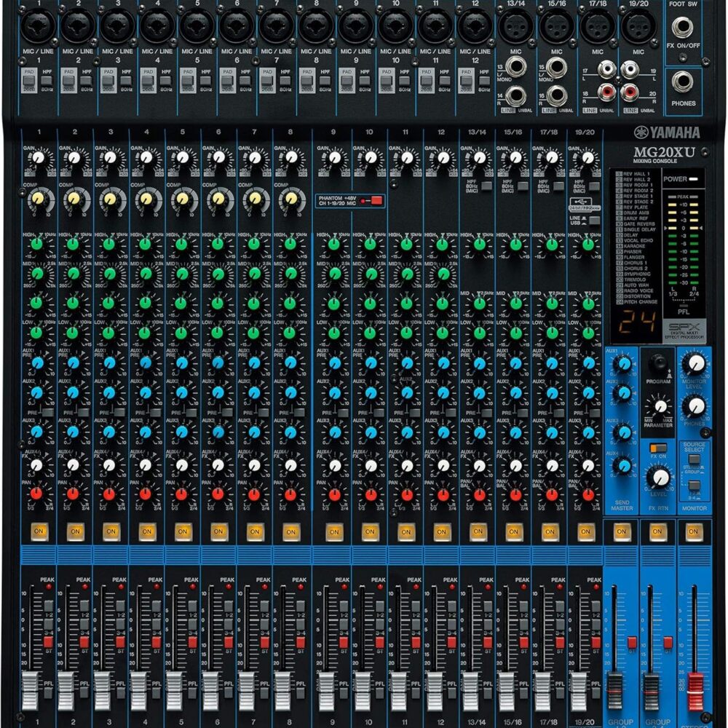Click the channel 10 MID frequency knob

(x=371, y=274)
